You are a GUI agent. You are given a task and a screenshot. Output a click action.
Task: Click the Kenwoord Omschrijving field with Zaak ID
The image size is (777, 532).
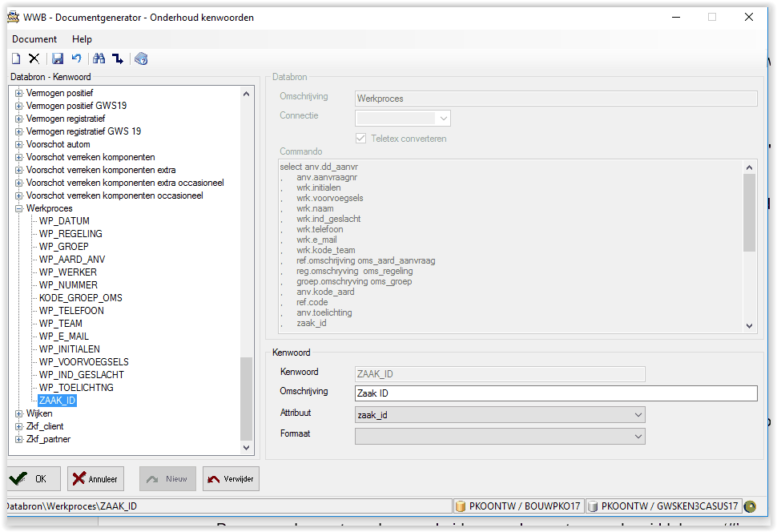(x=556, y=393)
